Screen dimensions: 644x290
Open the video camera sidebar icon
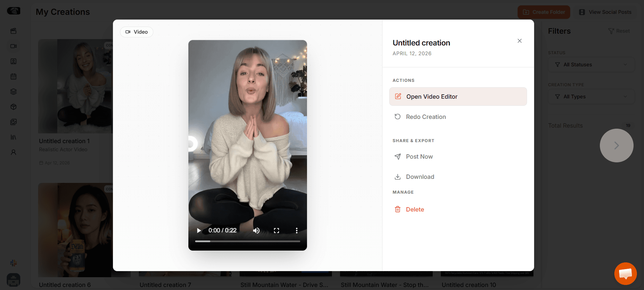(x=13, y=46)
